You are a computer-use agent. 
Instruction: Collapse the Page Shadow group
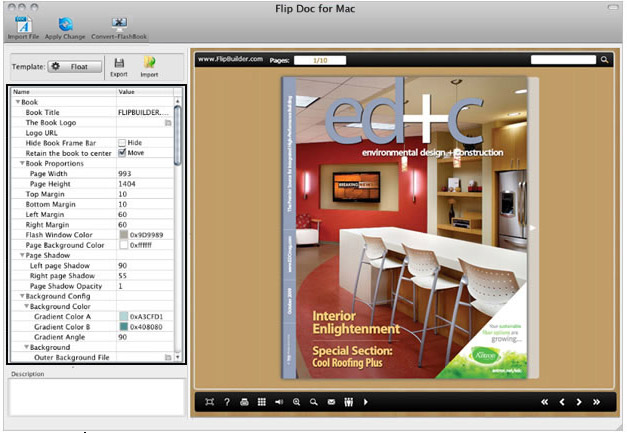[22, 255]
